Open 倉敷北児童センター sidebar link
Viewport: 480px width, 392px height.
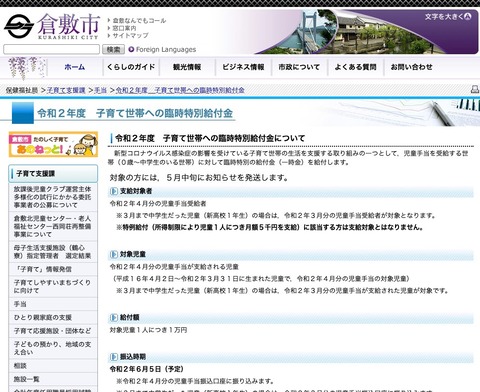53,226
